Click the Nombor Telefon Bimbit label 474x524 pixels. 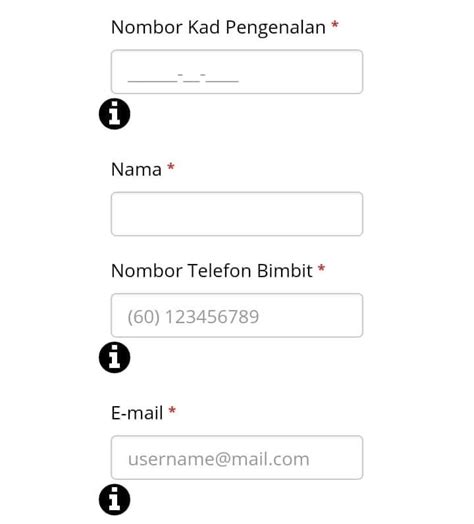click(x=212, y=271)
